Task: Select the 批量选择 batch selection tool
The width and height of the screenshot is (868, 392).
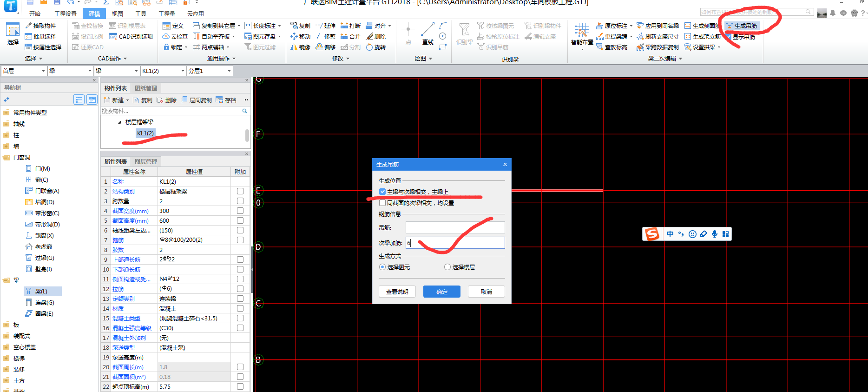Action: pos(40,36)
